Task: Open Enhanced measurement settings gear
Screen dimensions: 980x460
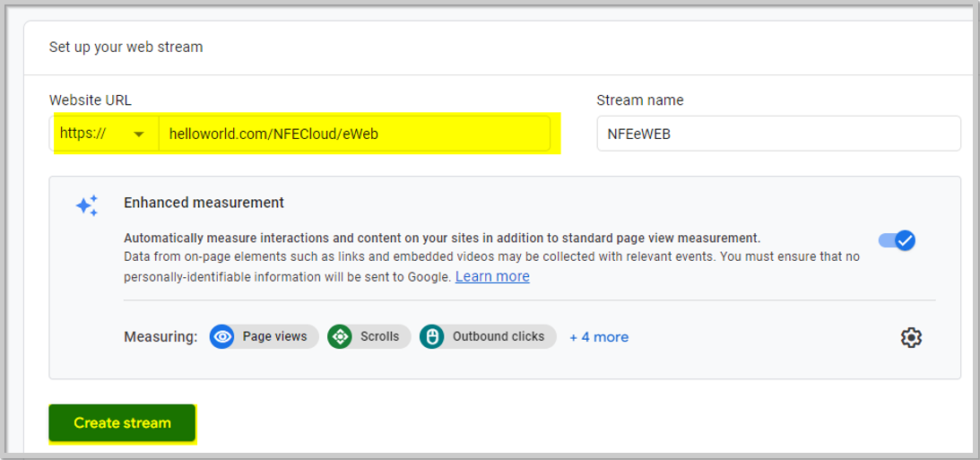Action: [x=911, y=337]
